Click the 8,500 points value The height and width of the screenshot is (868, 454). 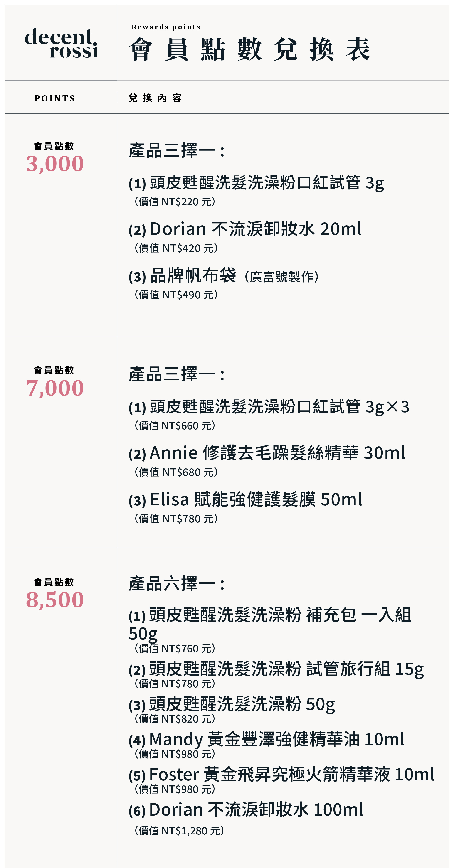(x=55, y=600)
